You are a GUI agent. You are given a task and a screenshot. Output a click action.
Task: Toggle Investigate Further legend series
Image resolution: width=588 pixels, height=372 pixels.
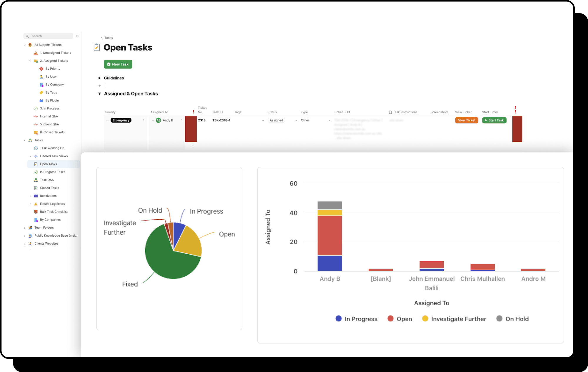click(454, 319)
